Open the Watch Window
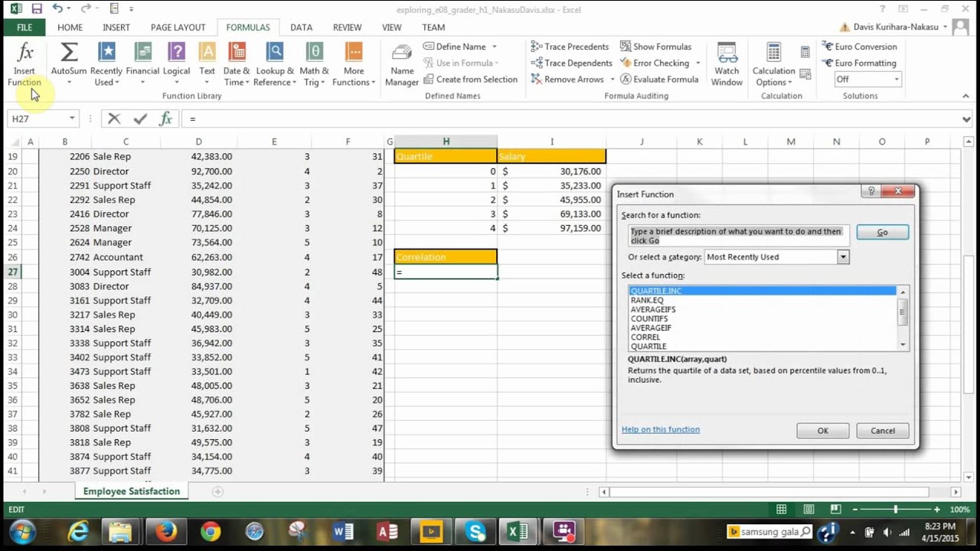Screen dimensions: 980x551 pos(727,65)
